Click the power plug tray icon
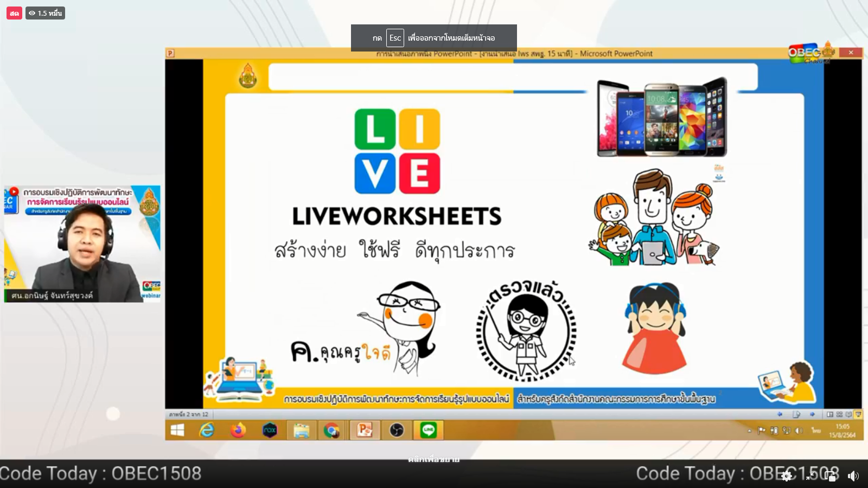The image size is (868, 488). pos(774,431)
